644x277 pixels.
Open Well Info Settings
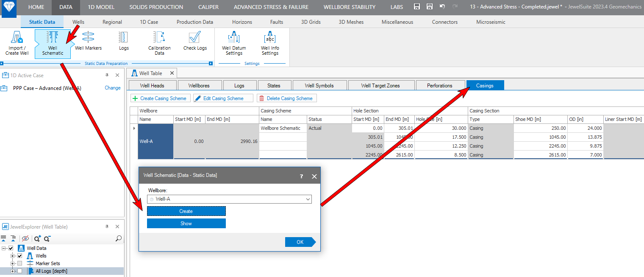270,43
